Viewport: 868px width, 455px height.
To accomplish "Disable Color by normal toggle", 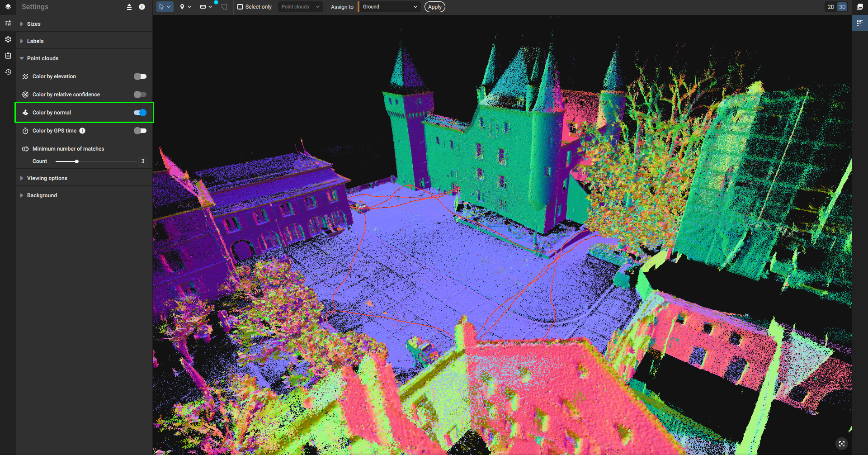I will pos(140,112).
